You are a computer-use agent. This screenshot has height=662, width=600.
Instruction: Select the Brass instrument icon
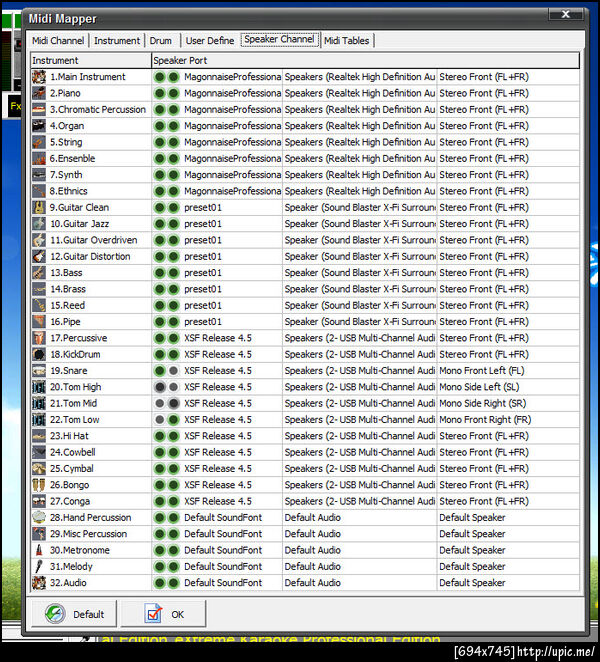(39, 289)
